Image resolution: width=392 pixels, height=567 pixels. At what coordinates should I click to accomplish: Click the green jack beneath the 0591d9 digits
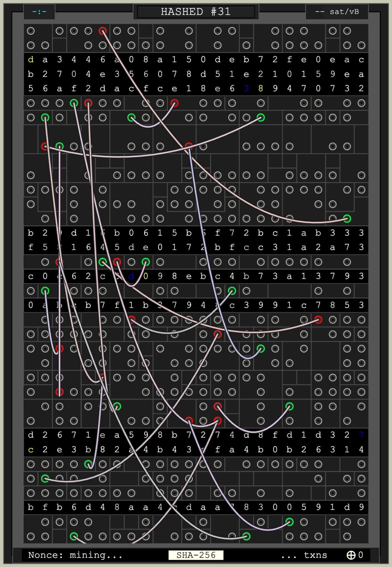click(289, 522)
